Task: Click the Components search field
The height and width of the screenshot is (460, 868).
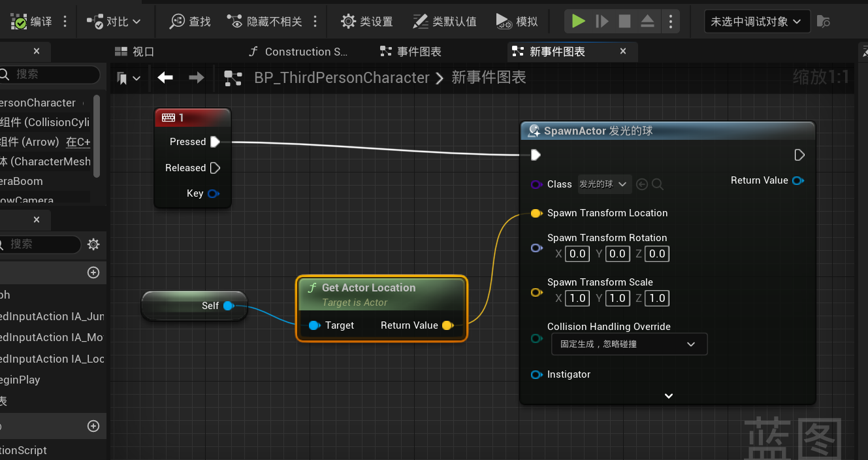Action: [x=50, y=74]
